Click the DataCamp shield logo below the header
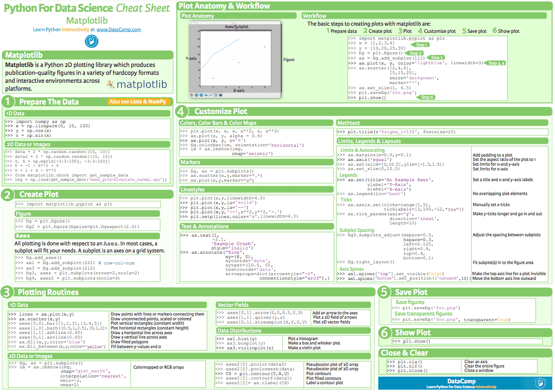 coord(91,41)
